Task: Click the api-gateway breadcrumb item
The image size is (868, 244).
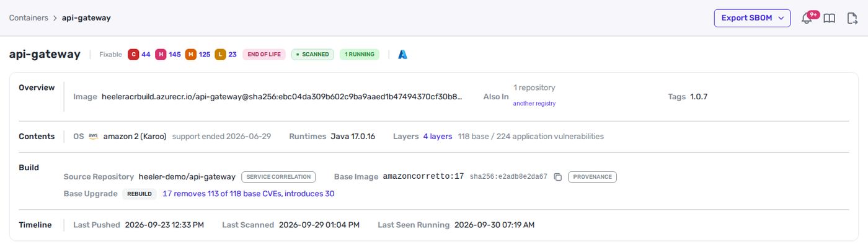Action: pos(86,18)
